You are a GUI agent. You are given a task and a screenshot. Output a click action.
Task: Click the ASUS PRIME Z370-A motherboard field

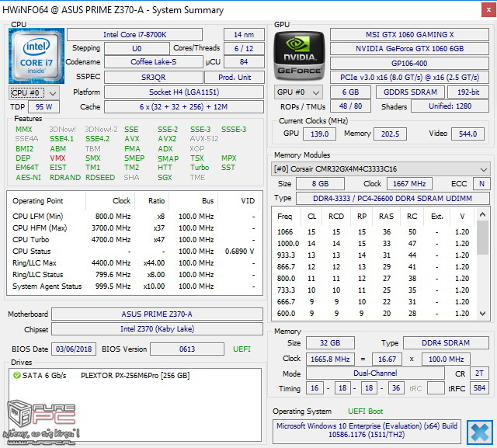click(157, 314)
